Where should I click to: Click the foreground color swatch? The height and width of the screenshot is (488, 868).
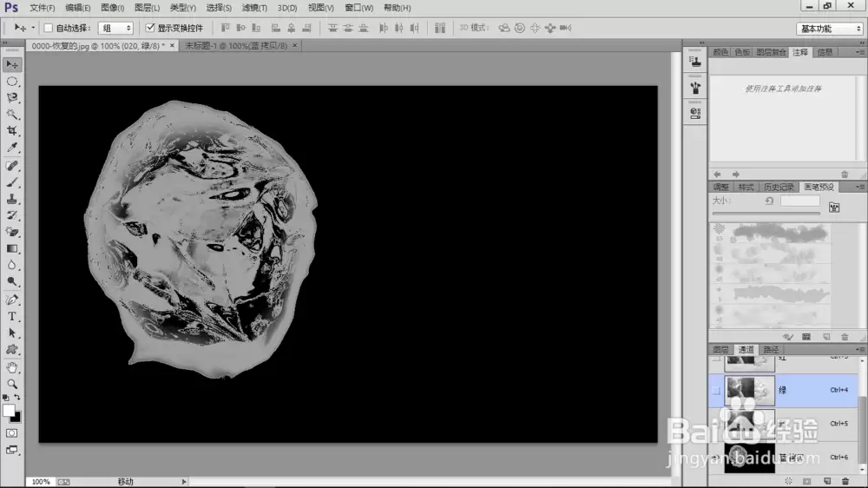[x=9, y=411]
